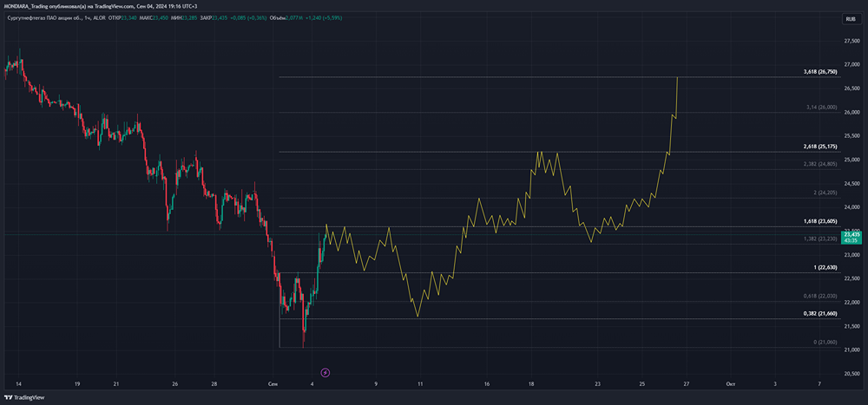Click the 20,500 price axis label
868x405 pixels.
(x=852, y=374)
